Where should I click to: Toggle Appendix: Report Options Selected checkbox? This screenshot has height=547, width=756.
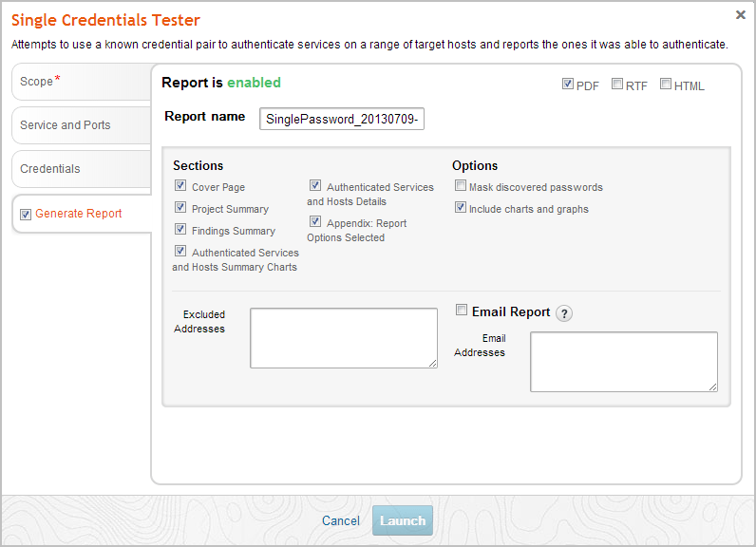pyautogui.click(x=315, y=222)
